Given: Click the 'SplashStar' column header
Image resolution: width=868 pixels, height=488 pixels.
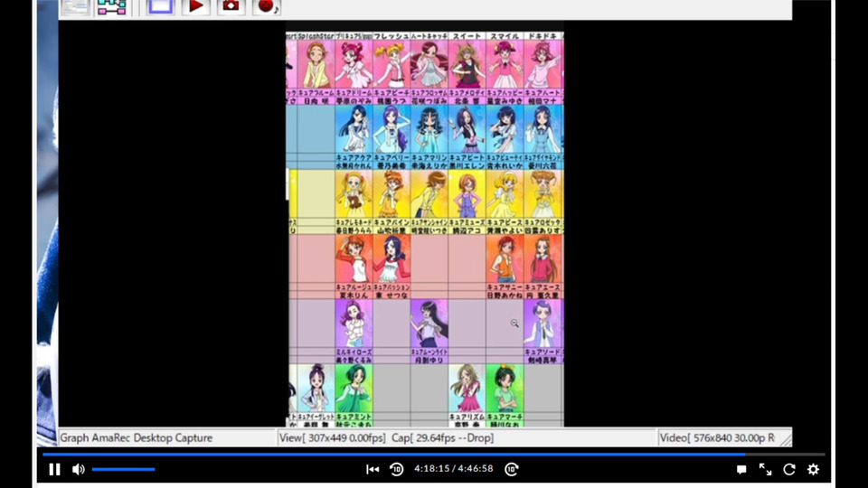Looking at the screenshot, I should pyautogui.click(x=316, y=36).
